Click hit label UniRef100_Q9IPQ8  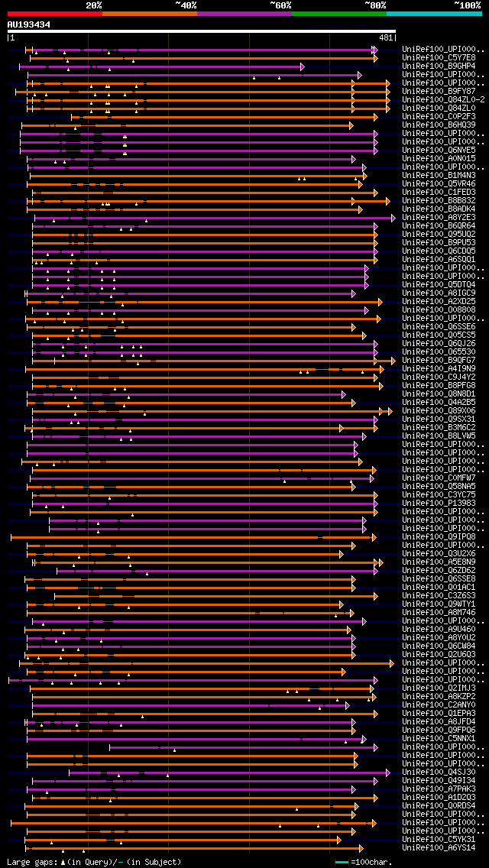click(x=439, y=537)
